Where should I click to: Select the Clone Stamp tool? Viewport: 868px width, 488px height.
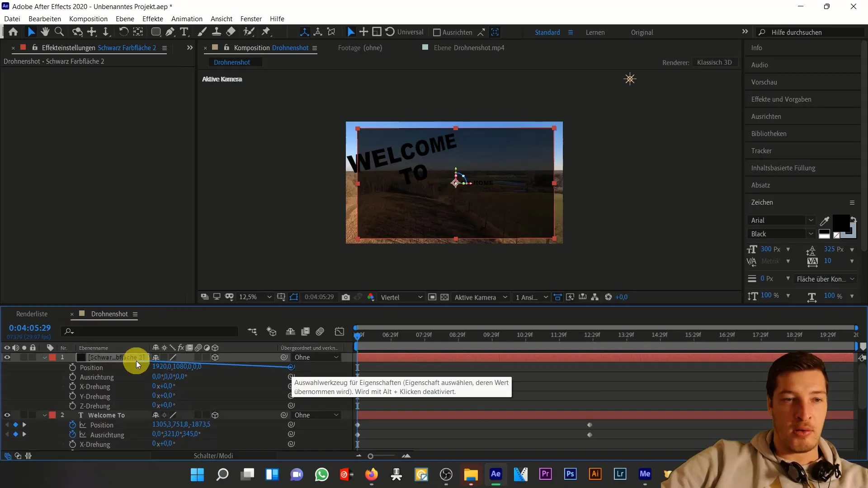[217, 32]
